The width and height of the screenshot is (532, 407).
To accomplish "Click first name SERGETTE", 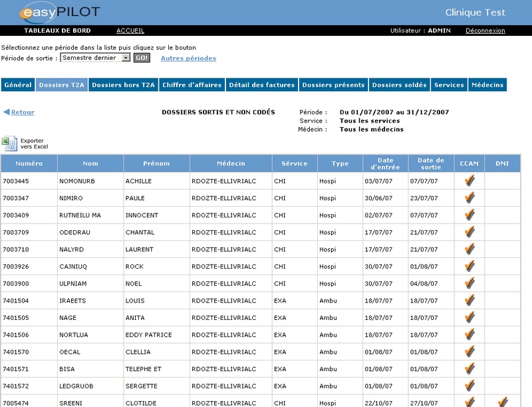I will point(142,386).
